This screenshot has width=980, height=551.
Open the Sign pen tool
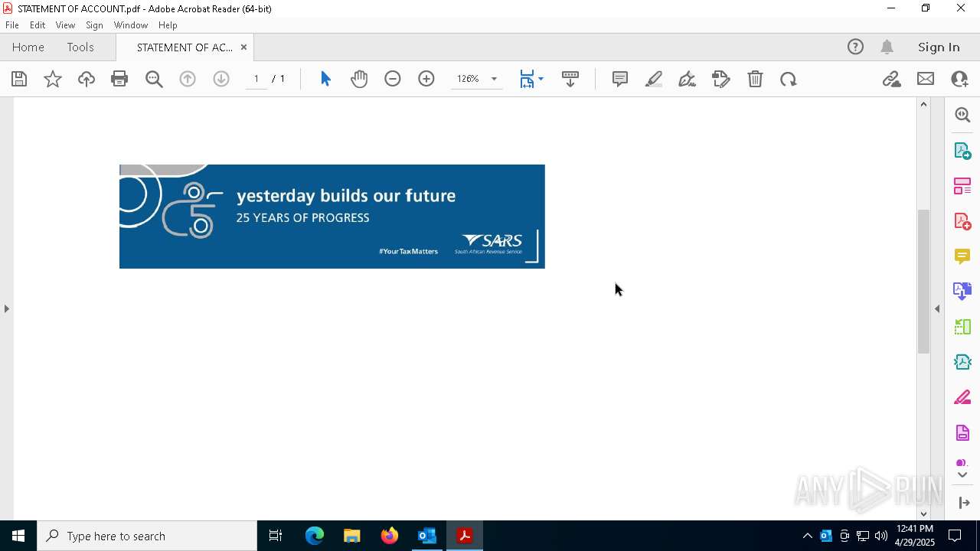click(688, 79)
